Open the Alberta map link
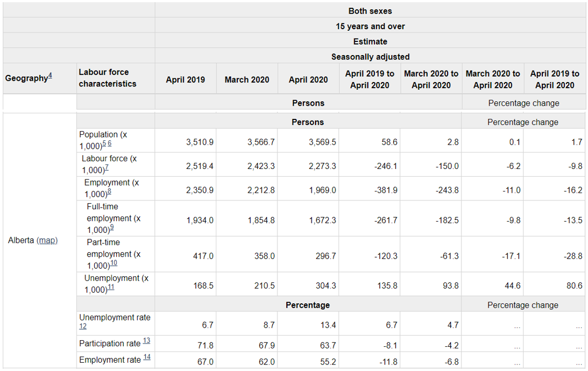 (x=47, y=240)
